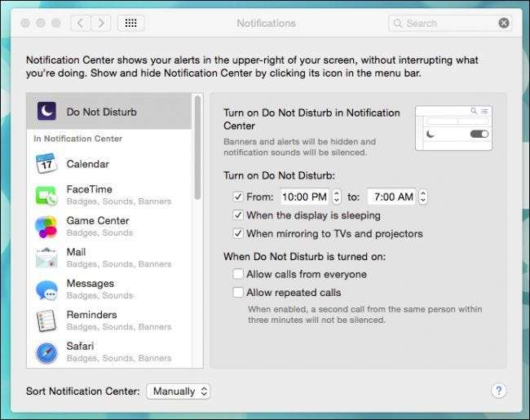Choose the Game Center icon
Viewport: 530px width, 420px height.
click(x=46, y=226)
